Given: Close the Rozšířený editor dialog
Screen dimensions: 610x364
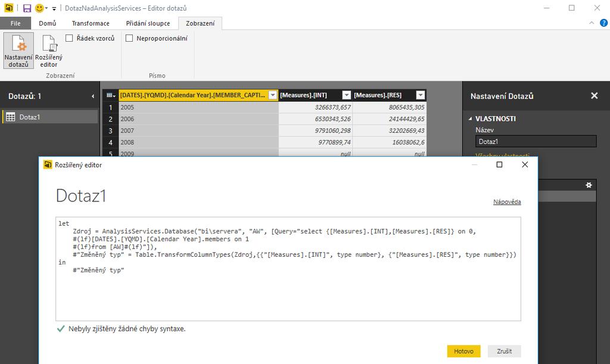Looking at the screenshot, I should coord(525,164).
